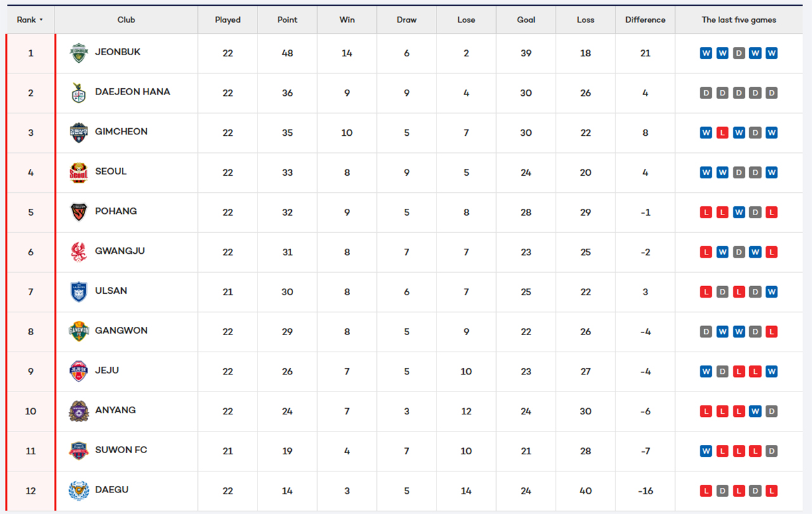Click the Jeju club crest
The image size is (812, 514).
click(x=79, y=371)
